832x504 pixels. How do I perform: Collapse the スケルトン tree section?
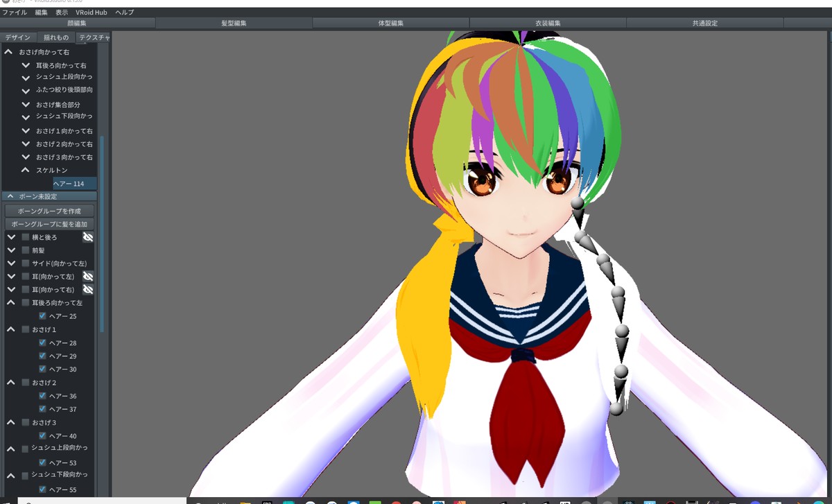click(26, 170)
